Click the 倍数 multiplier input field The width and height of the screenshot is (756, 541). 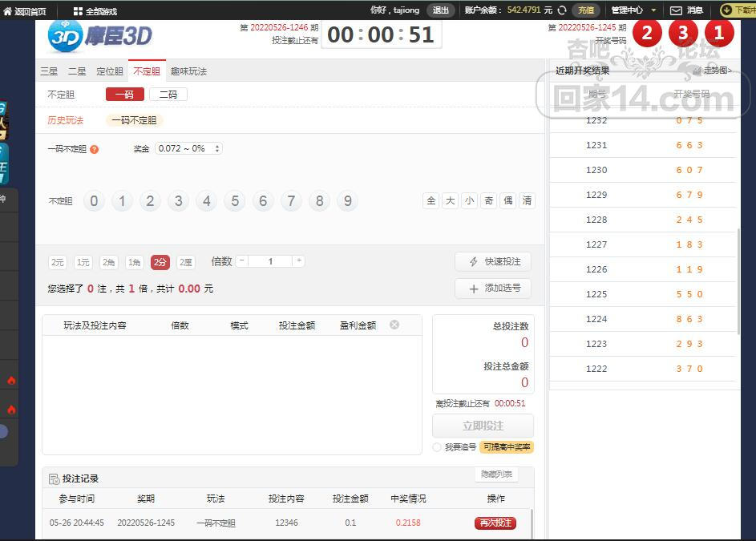click(270, 261)
